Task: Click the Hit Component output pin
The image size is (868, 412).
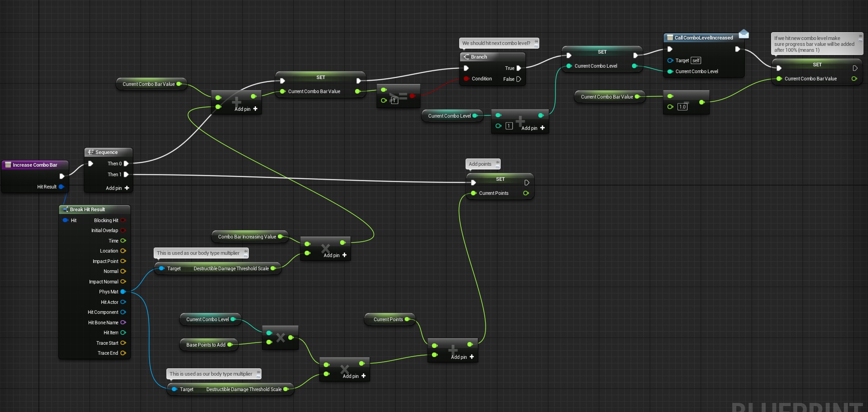Action: (x=123, y=312)
